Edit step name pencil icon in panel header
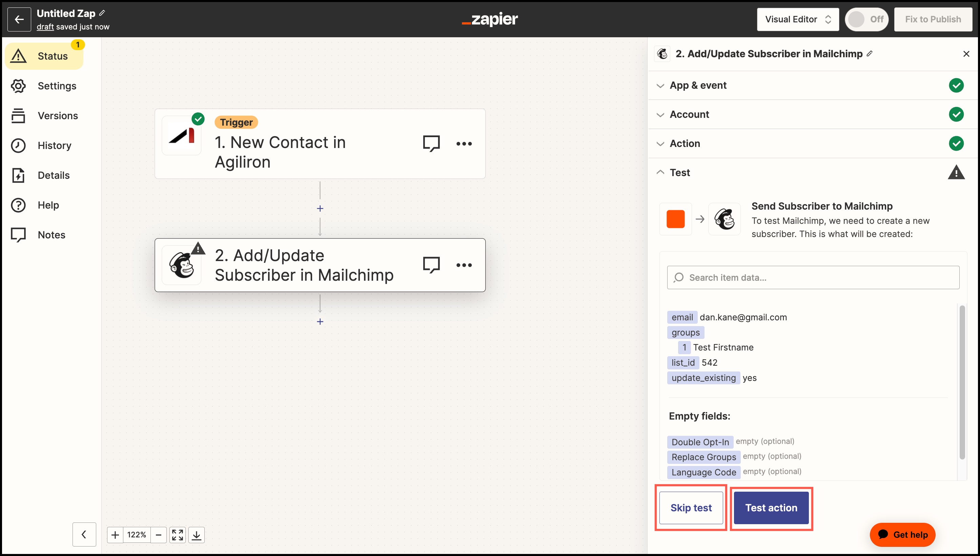Image resolution: width=980 pixels, height=556 pixels. 870,54
